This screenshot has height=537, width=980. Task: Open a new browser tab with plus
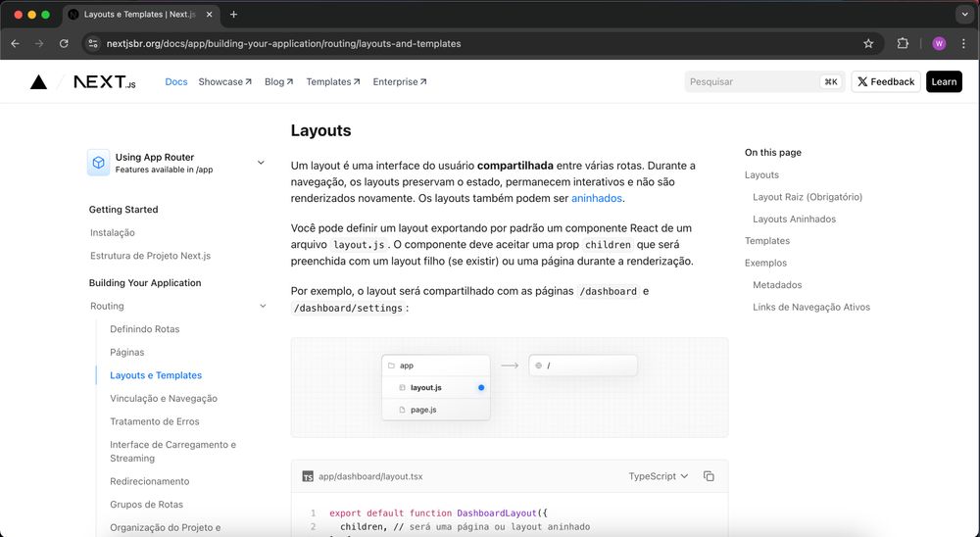[234, 15]
